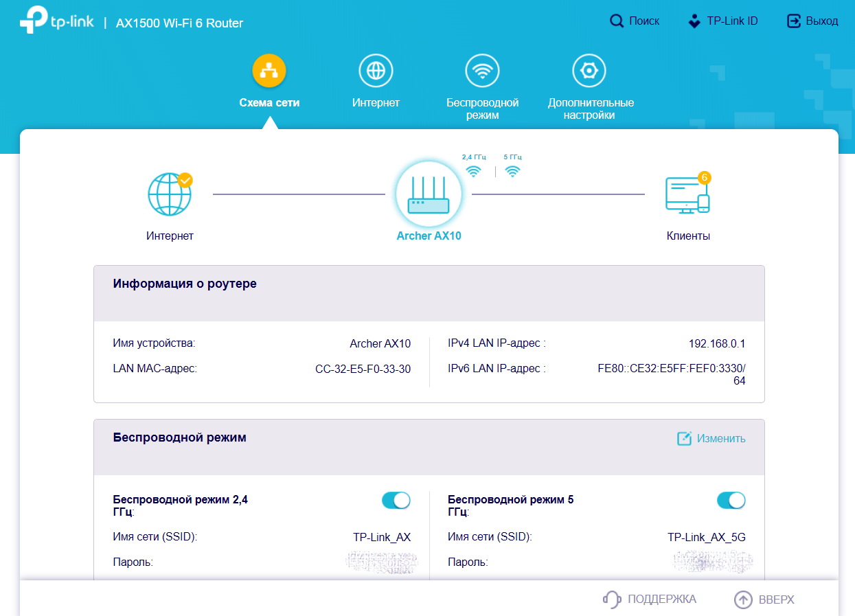855x616 pixels.
Task: Click the Изменить edit pencil icon
Action: [x=684, y=439]
